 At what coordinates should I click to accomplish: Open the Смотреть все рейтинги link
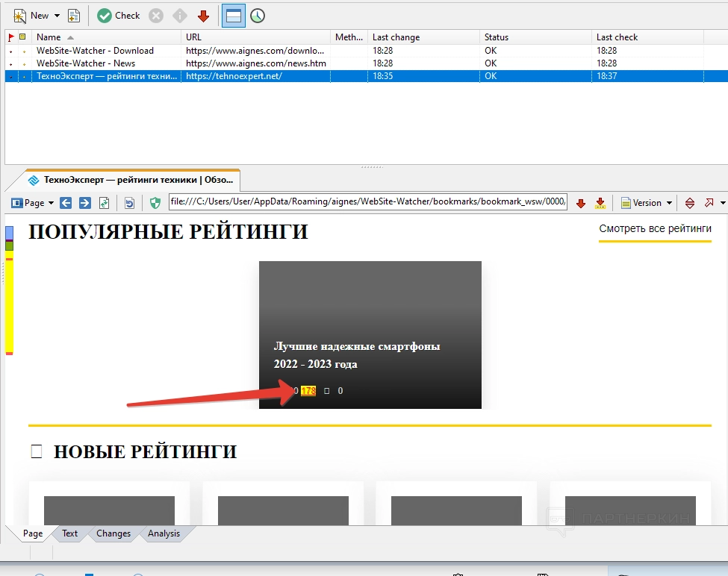655,228
